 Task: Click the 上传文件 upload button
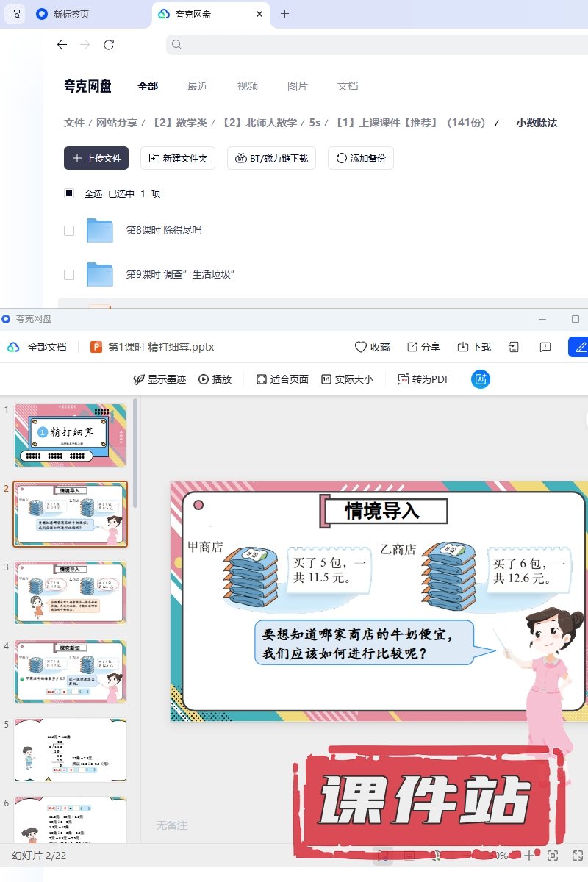96,158
